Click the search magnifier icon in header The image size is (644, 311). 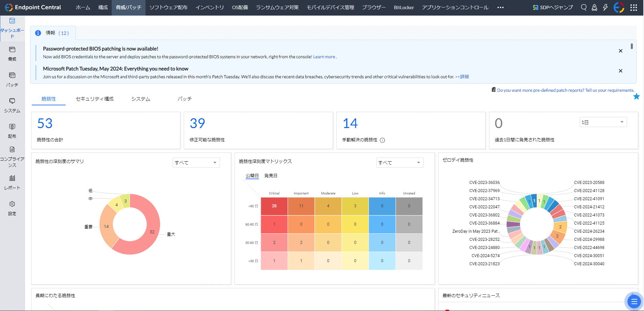(584, 7)
